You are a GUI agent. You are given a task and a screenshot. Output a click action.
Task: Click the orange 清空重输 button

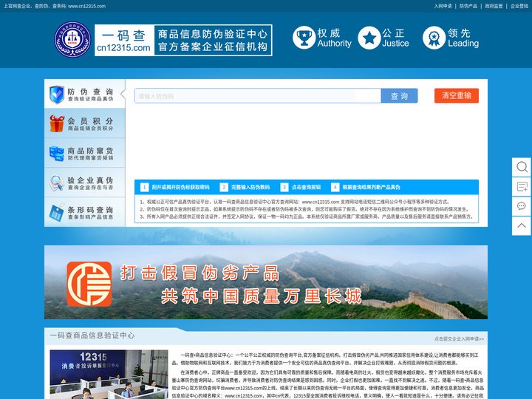pos(457,95)
